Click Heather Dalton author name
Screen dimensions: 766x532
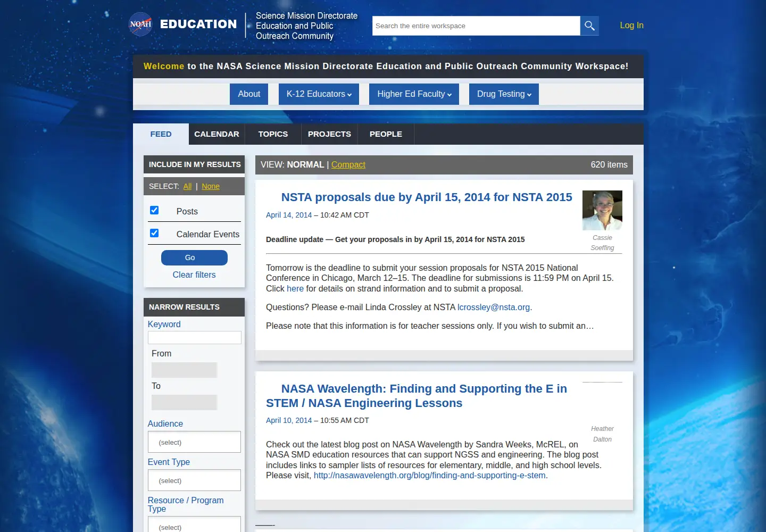tap(602, 434)
